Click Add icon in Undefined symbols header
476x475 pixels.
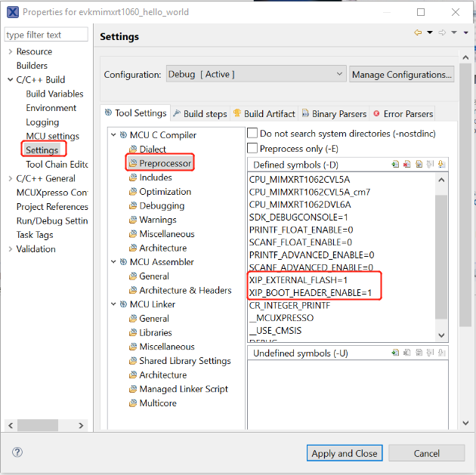pos(395,353)
